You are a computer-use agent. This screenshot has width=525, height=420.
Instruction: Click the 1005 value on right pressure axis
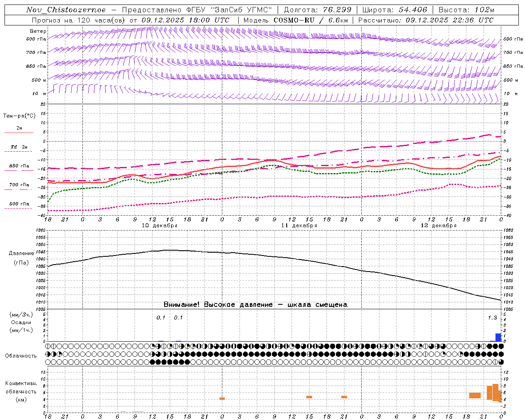point(508,309)
